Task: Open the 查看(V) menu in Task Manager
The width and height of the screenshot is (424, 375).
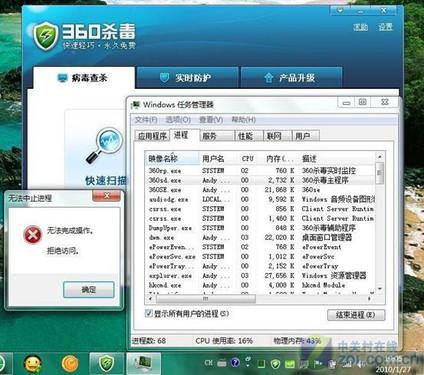Action: click(211, 120)
